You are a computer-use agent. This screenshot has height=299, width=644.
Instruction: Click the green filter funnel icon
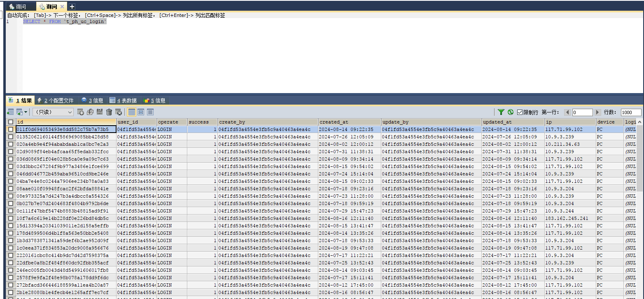click(x=501, y=112)
